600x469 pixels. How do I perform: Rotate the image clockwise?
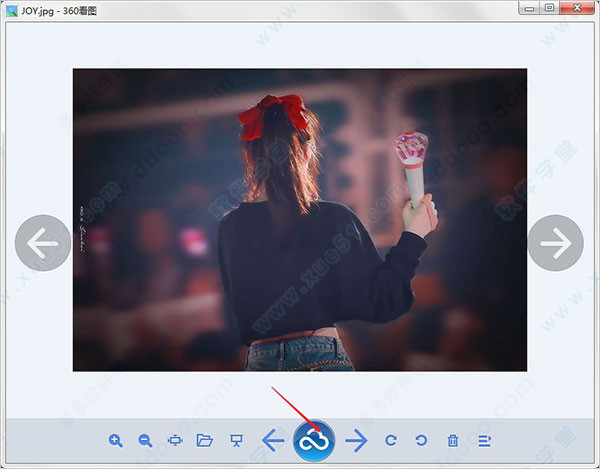[391, 440]
